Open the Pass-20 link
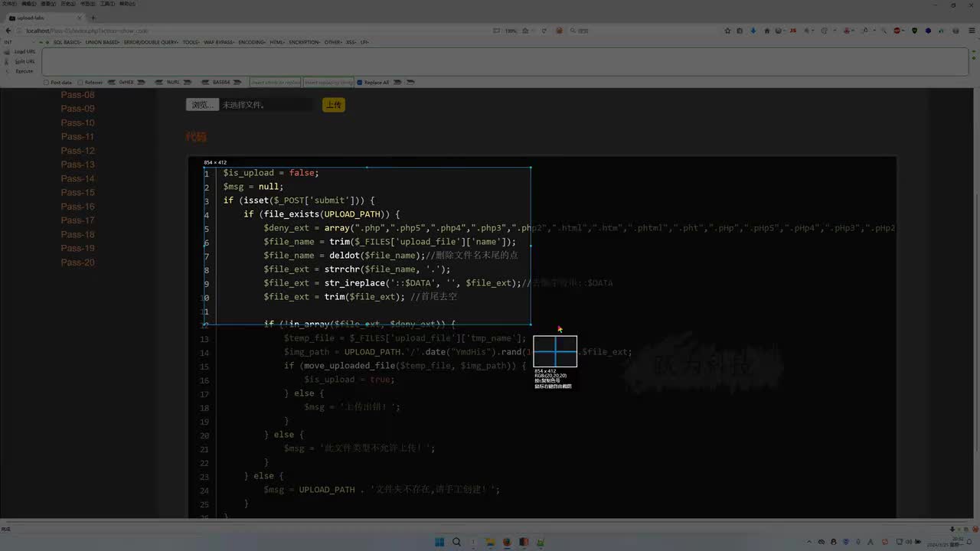Viewport: 980px width, 551px height. pyautogui.click(x=78, y=262)
